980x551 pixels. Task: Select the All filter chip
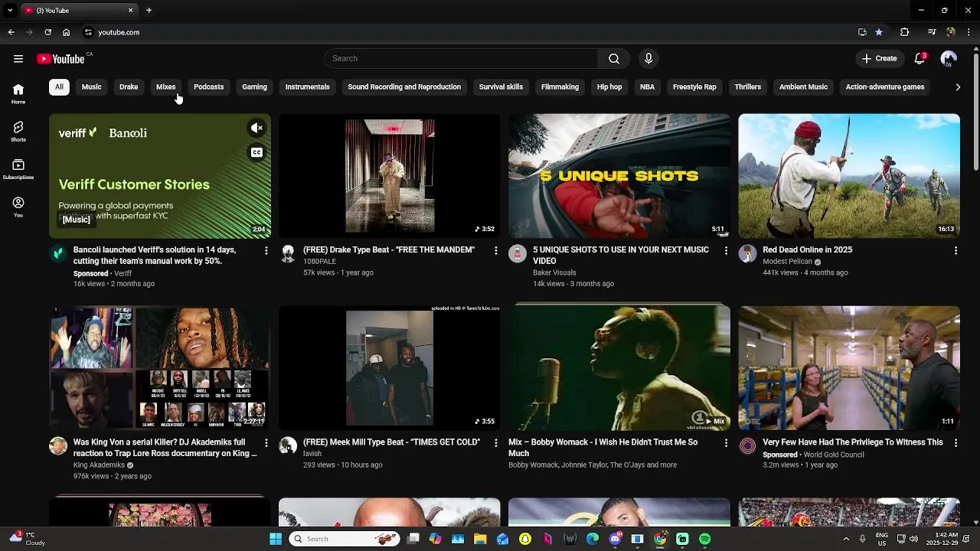pos(59,87)
